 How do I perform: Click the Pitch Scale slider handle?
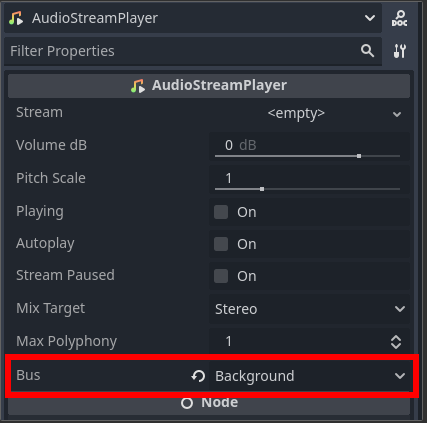[262, 189]
